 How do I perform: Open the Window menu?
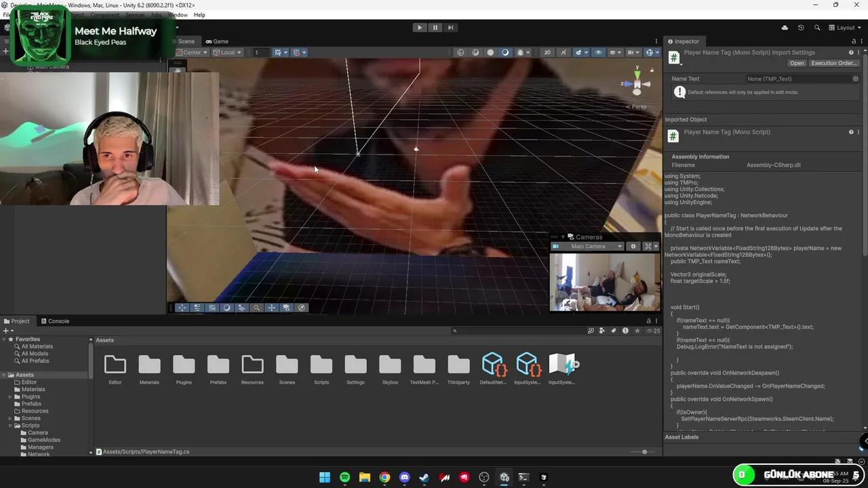click(178, 15)
